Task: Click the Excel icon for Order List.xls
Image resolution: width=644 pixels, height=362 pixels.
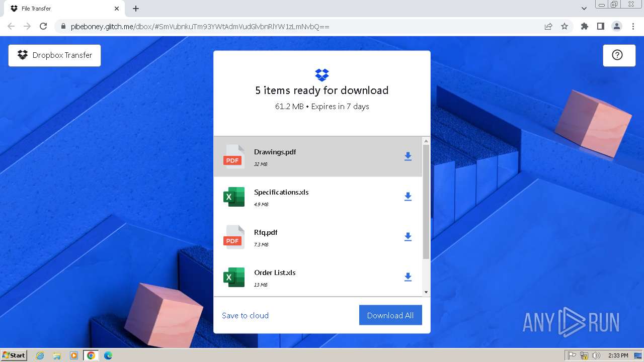Action: click(x=233, y=277)
